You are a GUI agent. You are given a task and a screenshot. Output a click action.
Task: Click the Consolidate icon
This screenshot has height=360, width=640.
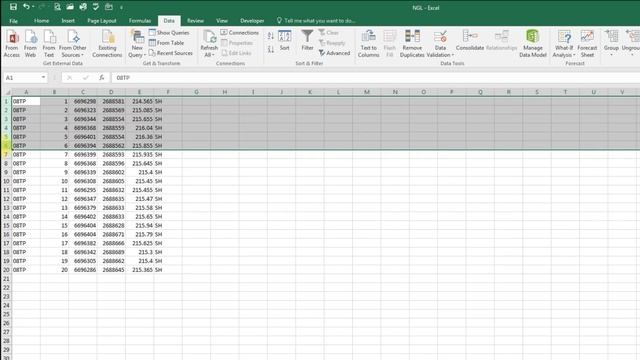[470, 40]
